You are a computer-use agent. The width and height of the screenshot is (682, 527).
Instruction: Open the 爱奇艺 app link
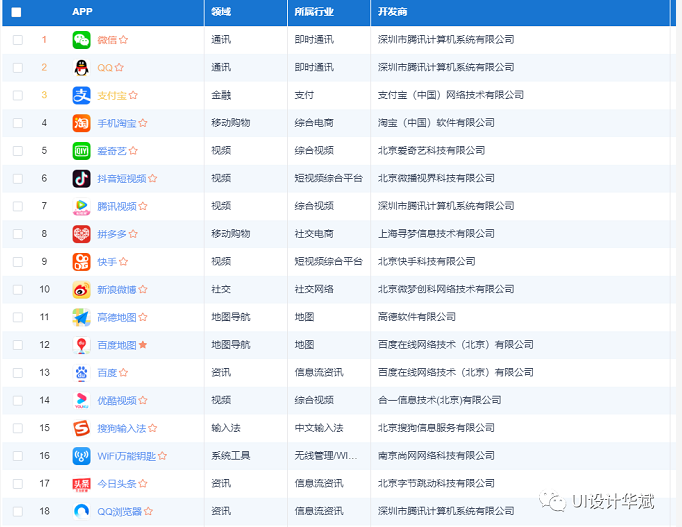[x=112, y=151]
